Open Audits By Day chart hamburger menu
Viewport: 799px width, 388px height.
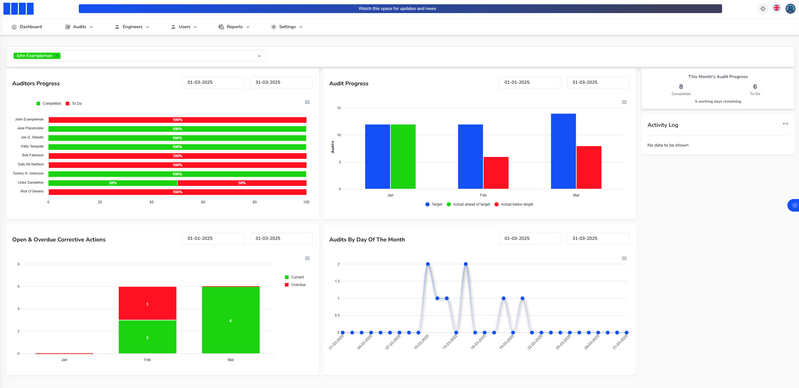(x=624, y=258)
